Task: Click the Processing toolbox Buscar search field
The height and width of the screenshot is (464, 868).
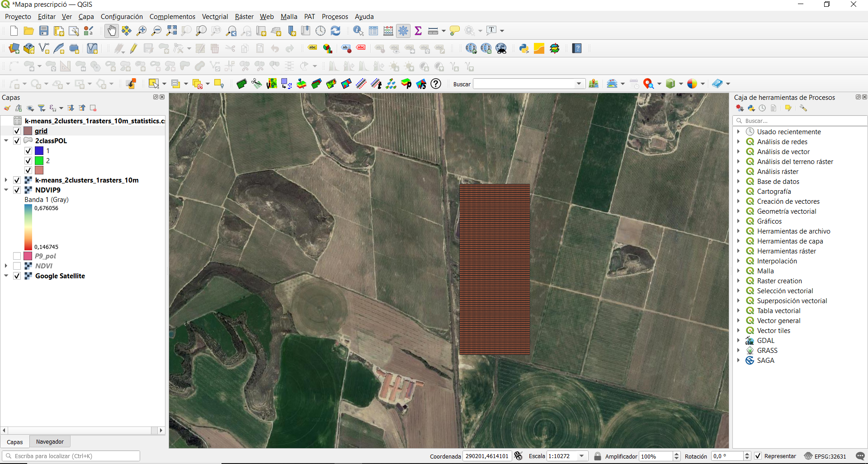Action: coord(800,121)
